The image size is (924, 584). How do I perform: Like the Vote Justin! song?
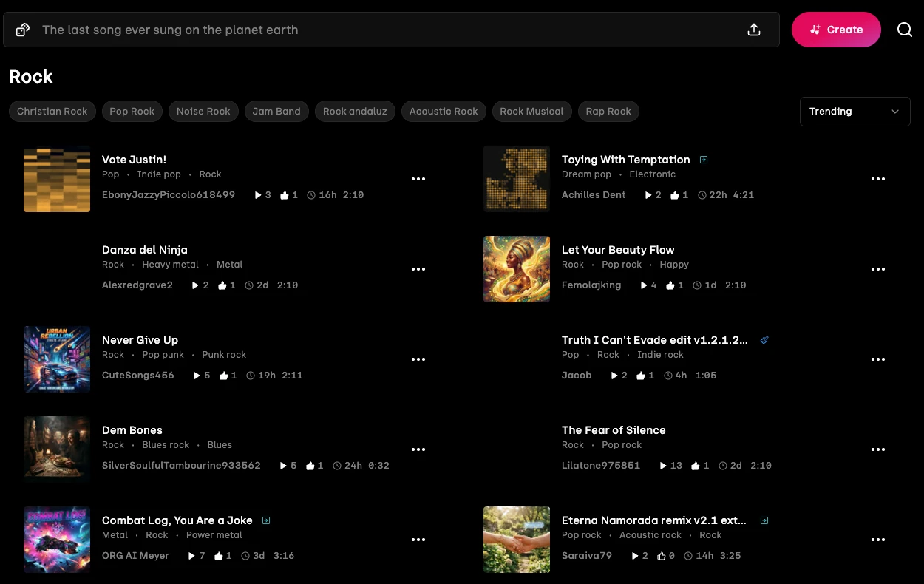pos(285,195)
